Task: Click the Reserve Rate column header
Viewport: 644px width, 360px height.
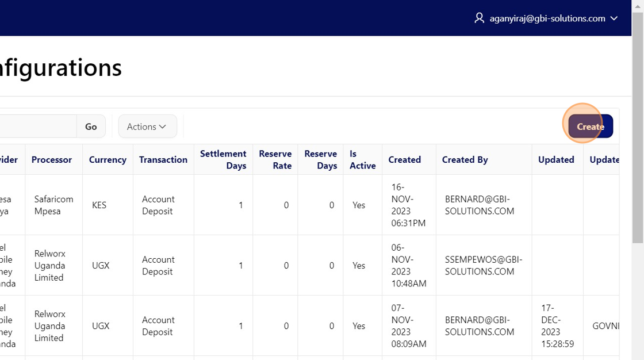Action: [275, 160]
